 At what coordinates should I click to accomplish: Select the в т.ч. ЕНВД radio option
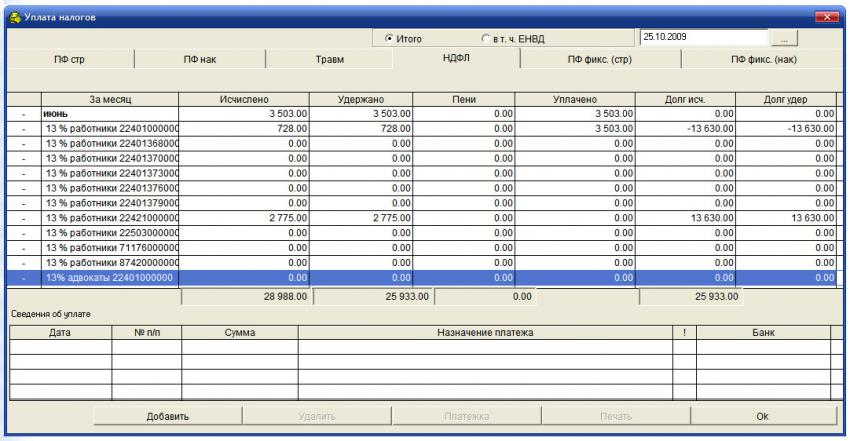(486, 39)
